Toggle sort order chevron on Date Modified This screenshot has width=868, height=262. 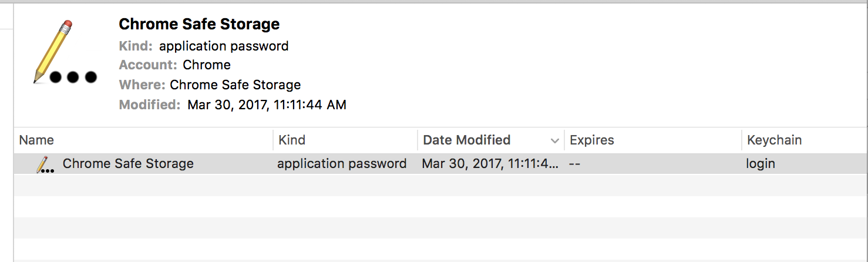[554, 141]
